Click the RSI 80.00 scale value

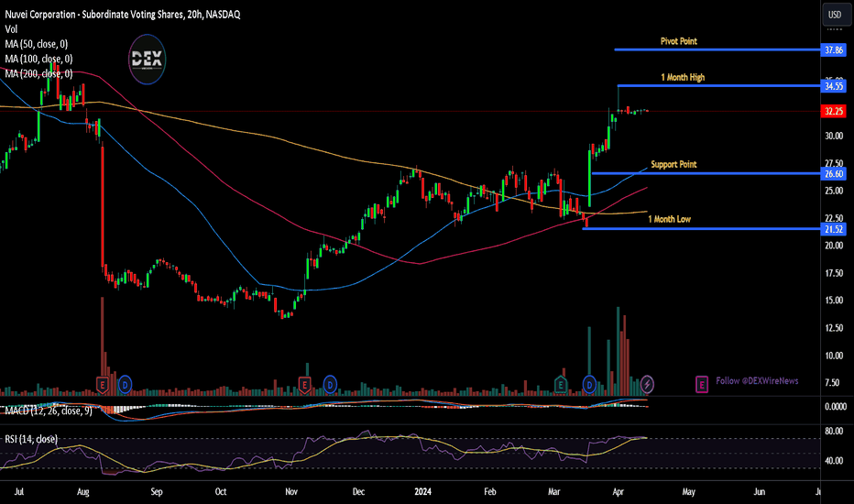pos(834,431)
